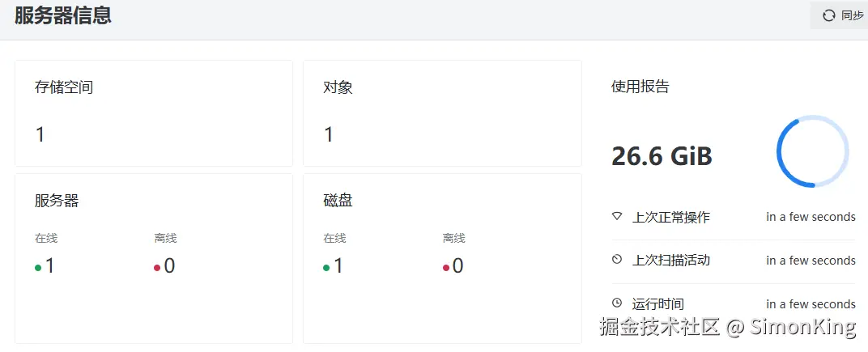The height and width of the screenshot is (352, 868).
Task: Click the 运行时间 row label
Action: [658, 304]
